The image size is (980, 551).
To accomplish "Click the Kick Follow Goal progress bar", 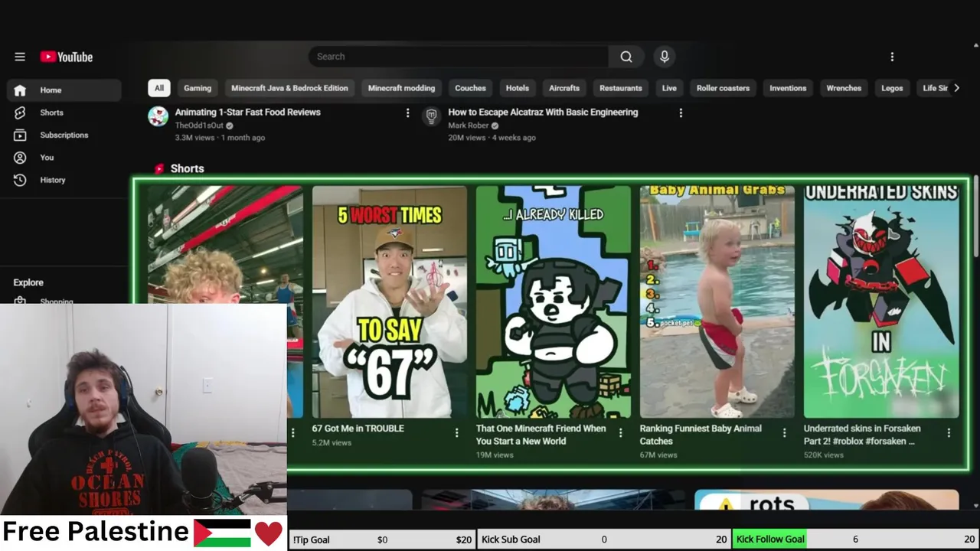I will point(855,540).
